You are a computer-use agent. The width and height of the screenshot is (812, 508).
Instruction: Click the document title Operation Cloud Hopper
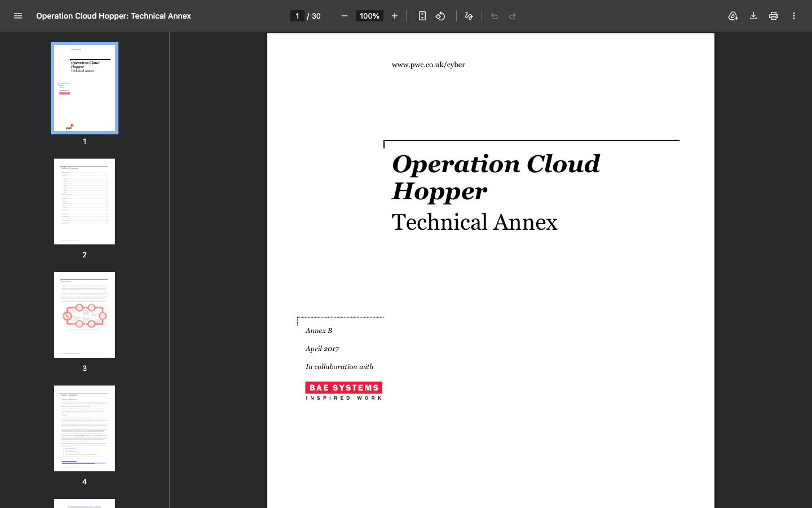113,16
